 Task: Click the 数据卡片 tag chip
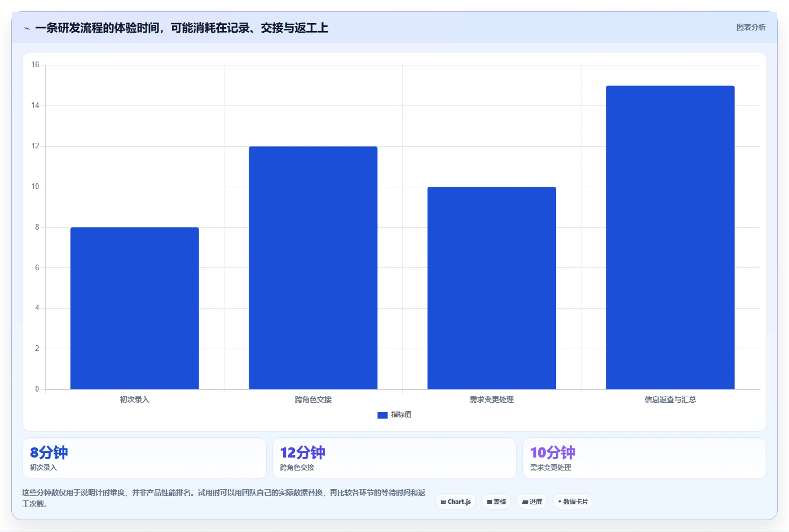(x=573, y=502)
